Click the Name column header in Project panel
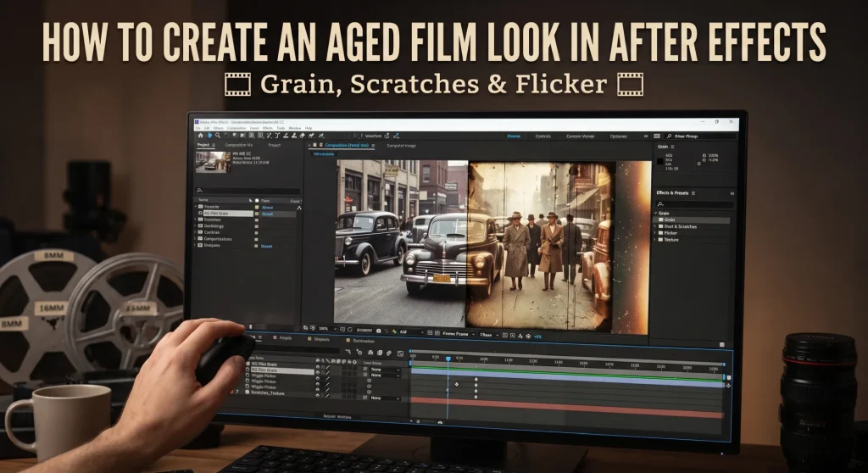Screen dimensions: 868x473 coord(203,200)
